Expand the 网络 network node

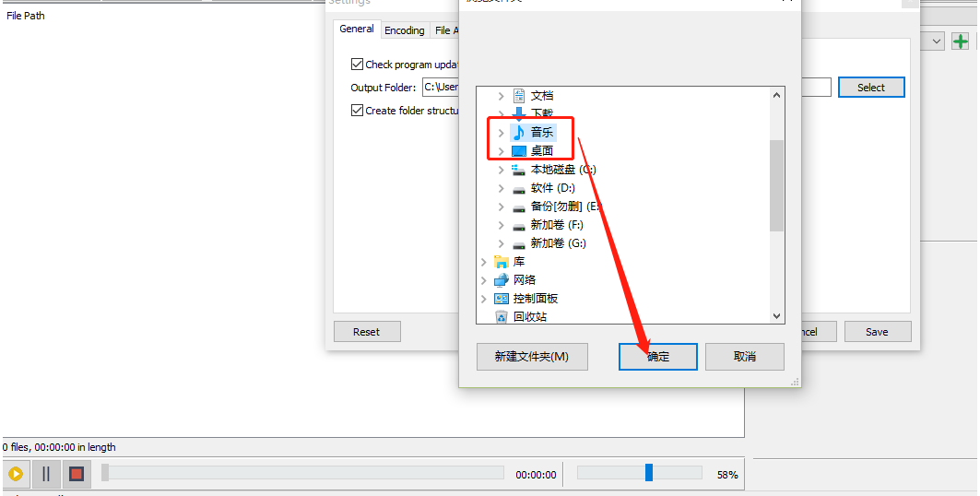click(483, 280)
